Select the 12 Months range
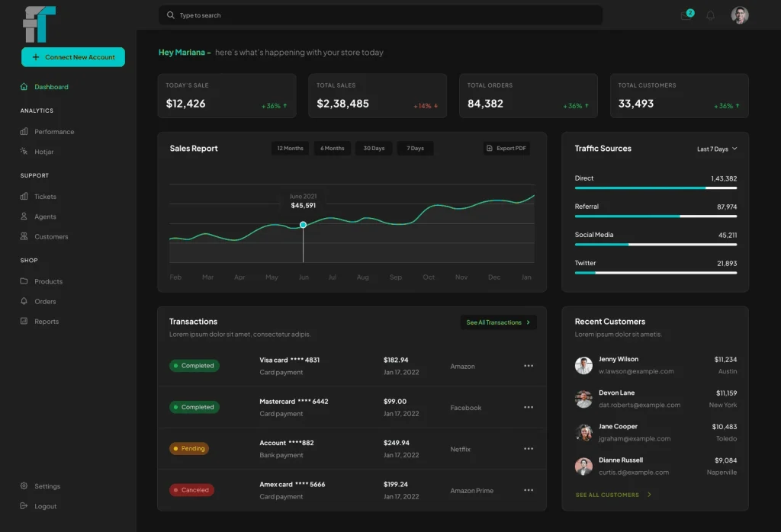The width and height of the screenshot is (781, 532). point(290,149)
